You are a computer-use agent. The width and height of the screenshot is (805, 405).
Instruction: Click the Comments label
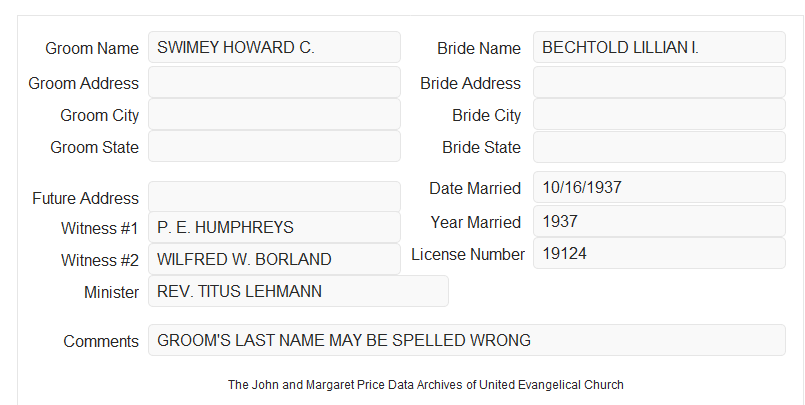(101, 341)
